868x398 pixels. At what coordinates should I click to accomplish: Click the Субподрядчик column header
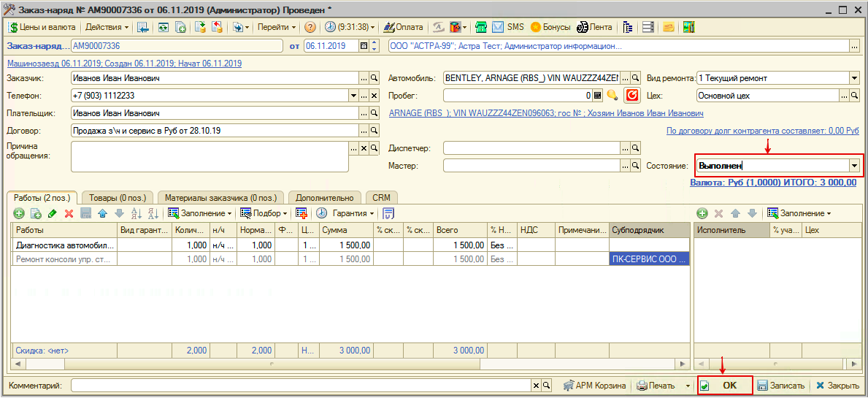pyautogui.click(x=649, y=230)
